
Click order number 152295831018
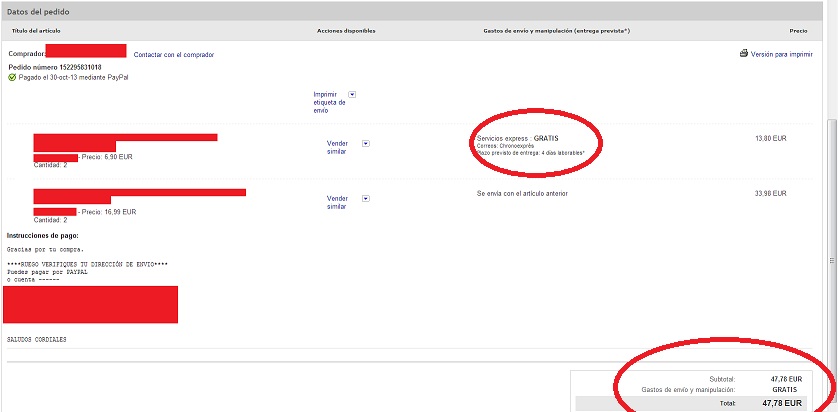70,67
